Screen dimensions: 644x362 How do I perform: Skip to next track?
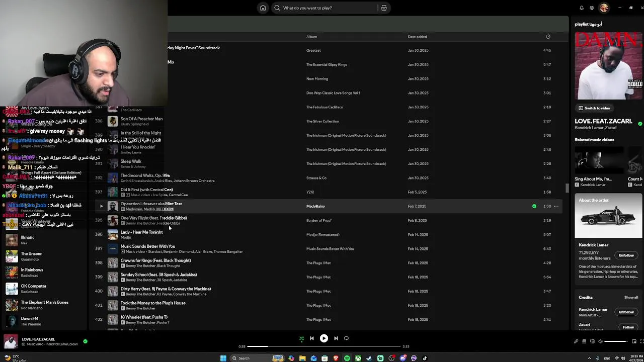(x=336, y=338)
